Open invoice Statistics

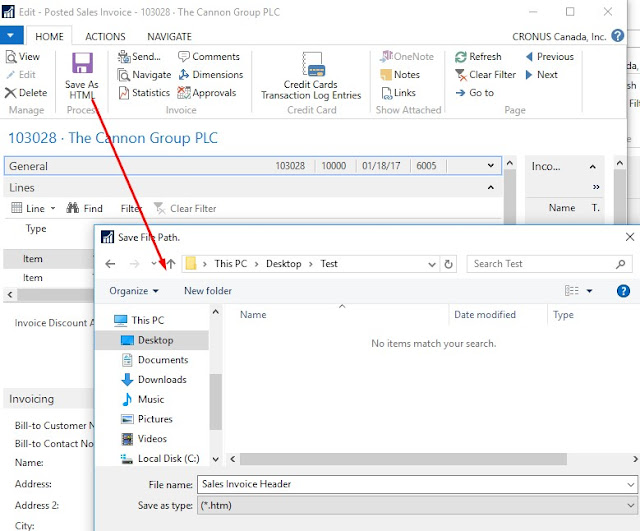click(144, 93)
